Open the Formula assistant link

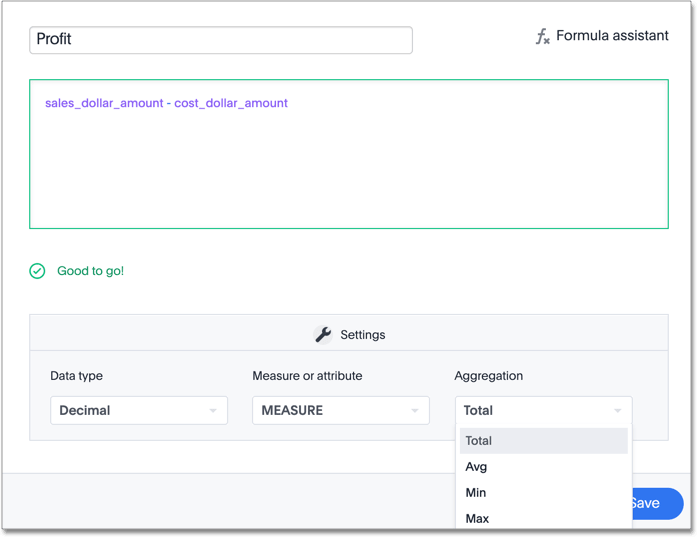[x=611, y=36]
